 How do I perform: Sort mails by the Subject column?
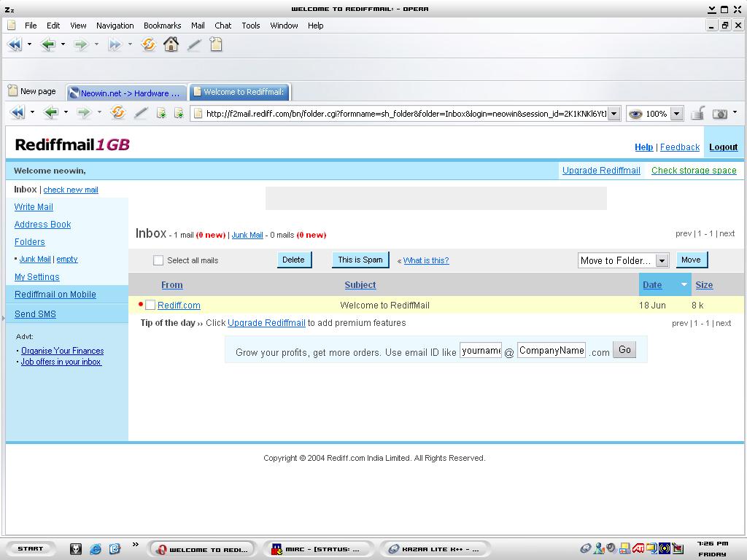point(360,285)
